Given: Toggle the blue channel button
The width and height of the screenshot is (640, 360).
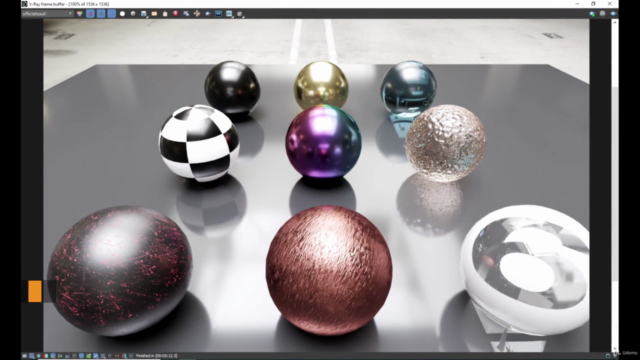Looking at the screenshot, I should [111, 13].
